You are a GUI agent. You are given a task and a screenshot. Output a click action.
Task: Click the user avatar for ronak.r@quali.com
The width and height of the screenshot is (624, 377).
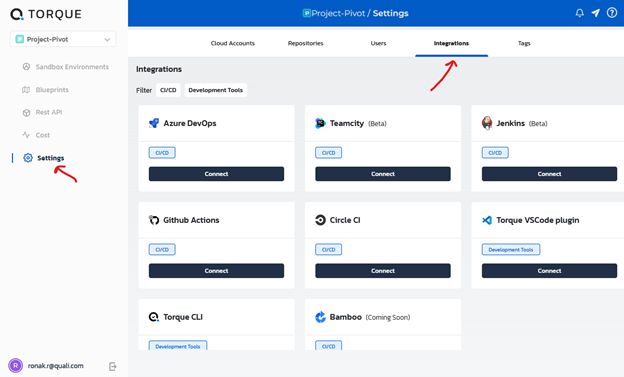tap(16, 365)
